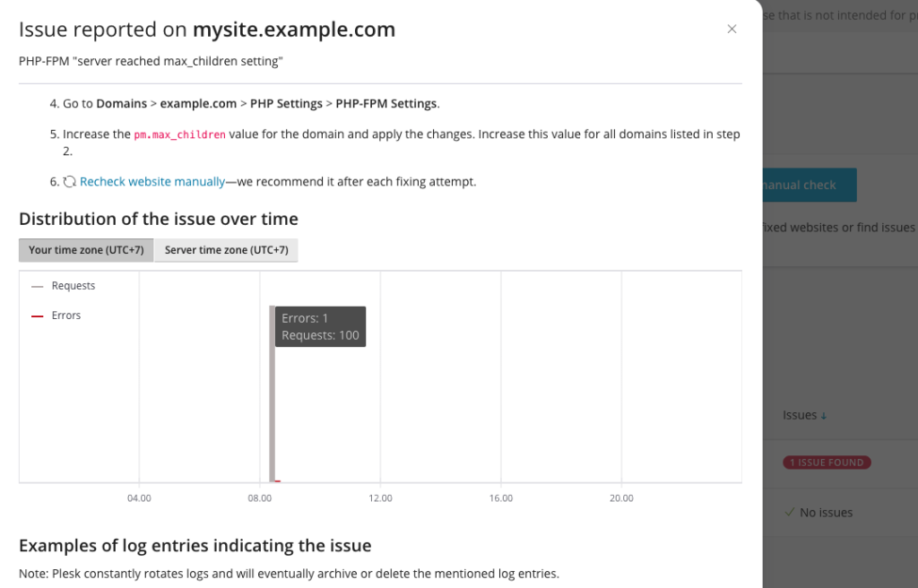Image resolution: width=918 pixels, height=588 pixels.
Task: Click the Distribution of the issue over time heading
Action: coord(159,219)
